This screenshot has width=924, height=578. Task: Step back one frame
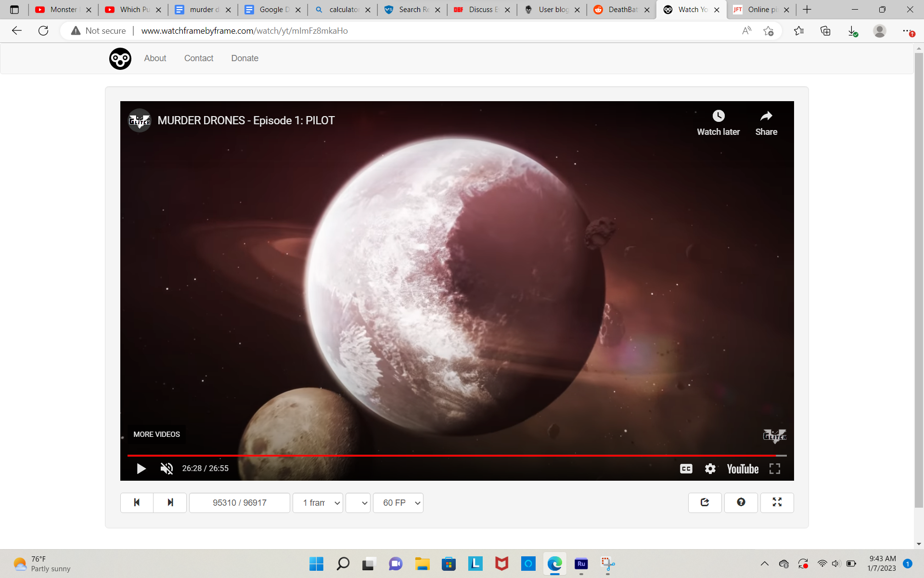point(137,503)
